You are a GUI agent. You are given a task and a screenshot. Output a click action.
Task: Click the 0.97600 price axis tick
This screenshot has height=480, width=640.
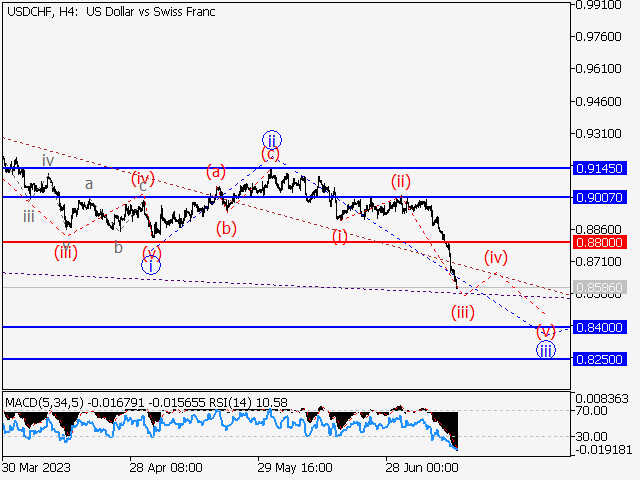click(598, 37)
